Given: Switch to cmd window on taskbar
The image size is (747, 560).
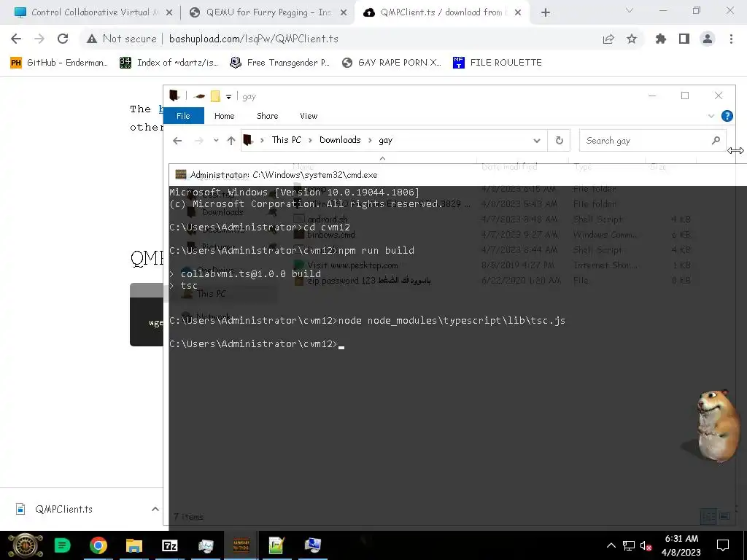Looking at the screenshot, I should 241,545.
